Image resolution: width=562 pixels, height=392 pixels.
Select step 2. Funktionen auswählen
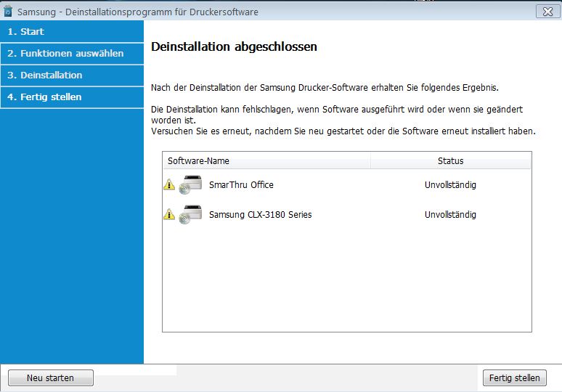pyautogui.click(x=72, y=54)
